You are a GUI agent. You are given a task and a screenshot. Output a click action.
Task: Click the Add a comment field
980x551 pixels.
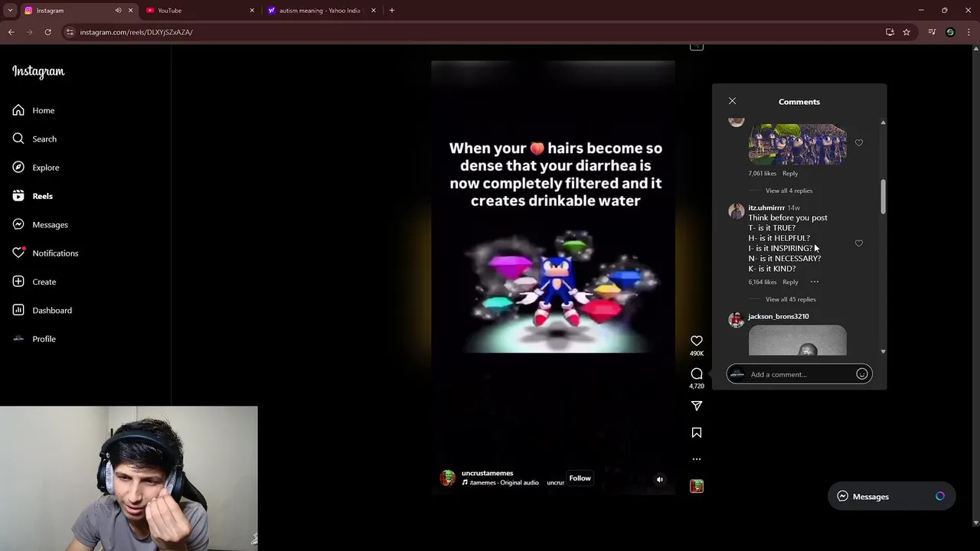point(800,374)
